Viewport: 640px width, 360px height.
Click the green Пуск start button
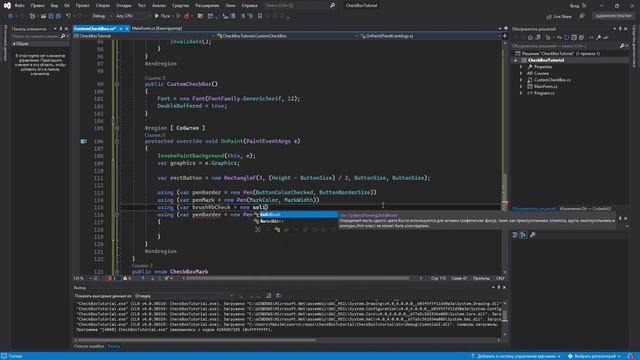pos(162,16)
